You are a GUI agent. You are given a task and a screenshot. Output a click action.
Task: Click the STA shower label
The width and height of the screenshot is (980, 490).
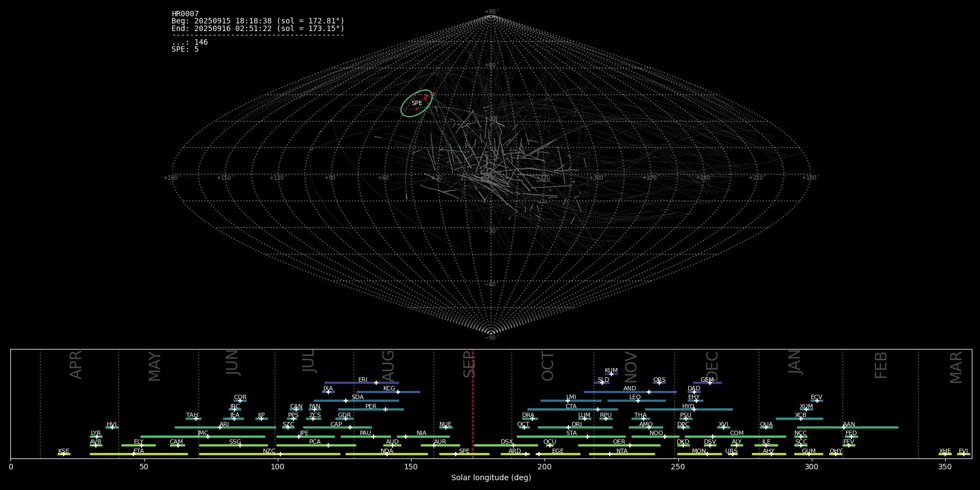pyautogui.click(x=571, y=433)
